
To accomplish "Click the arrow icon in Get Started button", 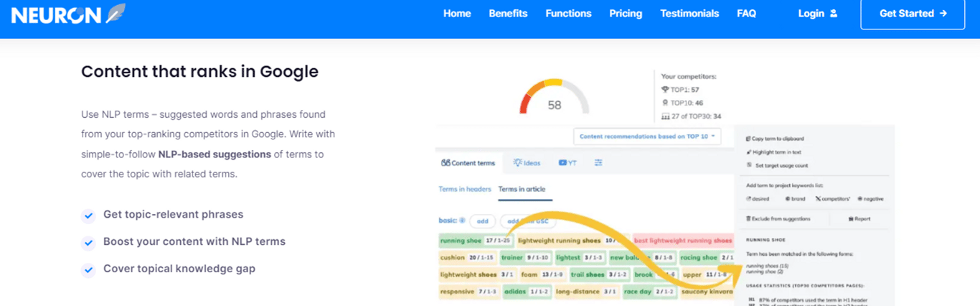I will point(943,14).
